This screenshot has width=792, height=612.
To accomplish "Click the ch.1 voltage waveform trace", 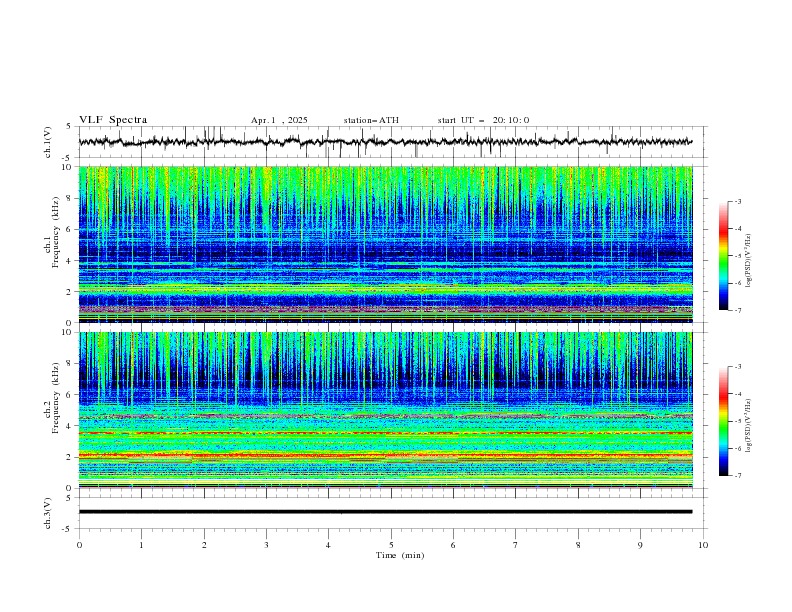I will point(385,142).
